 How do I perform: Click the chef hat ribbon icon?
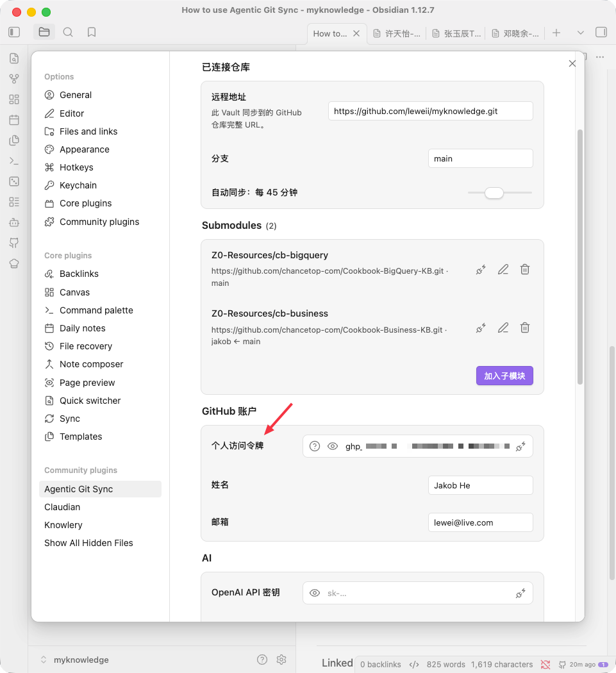(x=14, y=263)
